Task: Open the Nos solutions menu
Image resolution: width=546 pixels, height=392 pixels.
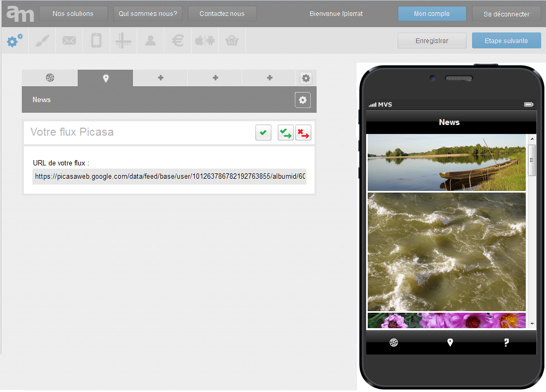Action: click(x=73, y=14)
